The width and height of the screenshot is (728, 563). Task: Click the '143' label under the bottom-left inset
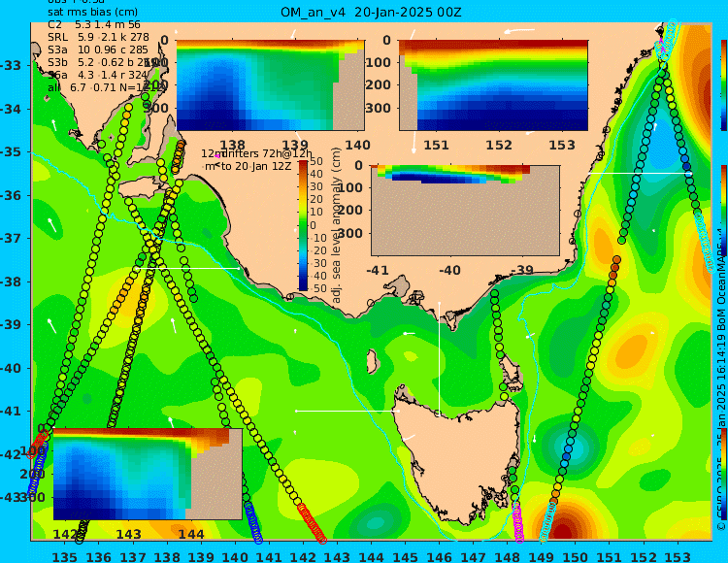click(x=128, y=534)
